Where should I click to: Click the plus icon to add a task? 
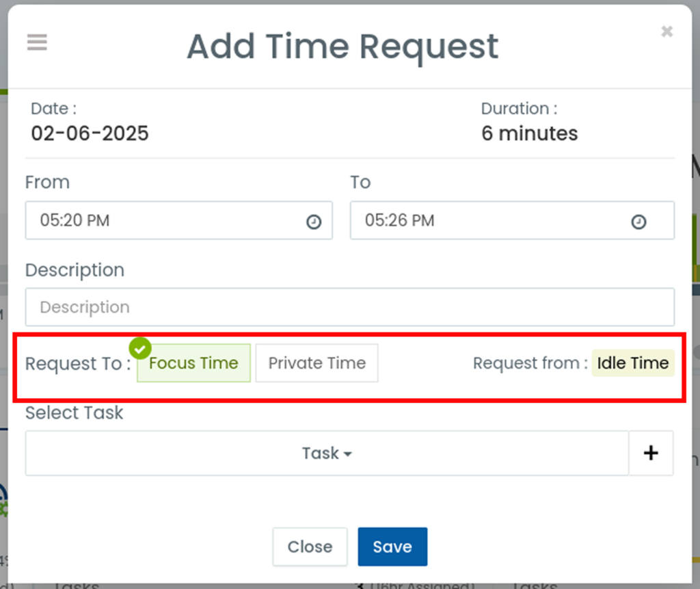click(x=651, y=453)
